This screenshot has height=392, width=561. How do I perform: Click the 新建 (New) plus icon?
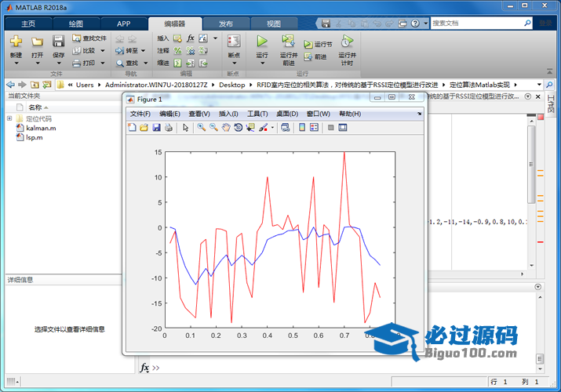click(16, 41)
